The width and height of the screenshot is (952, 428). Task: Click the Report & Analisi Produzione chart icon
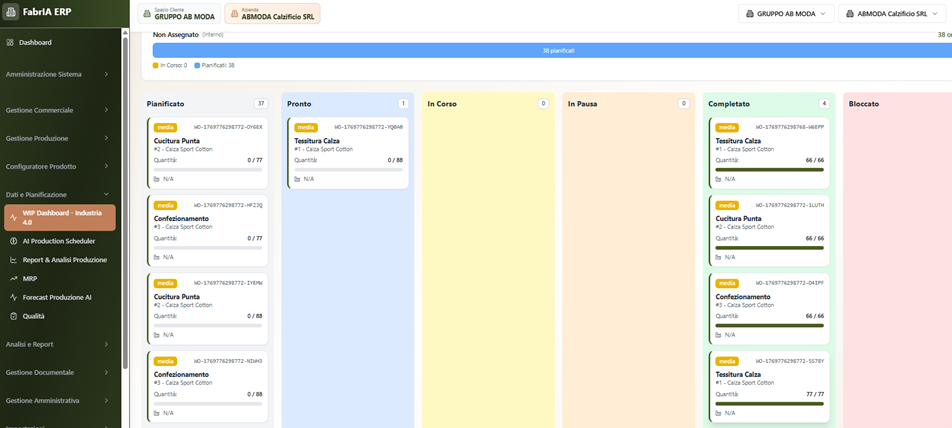13,260
